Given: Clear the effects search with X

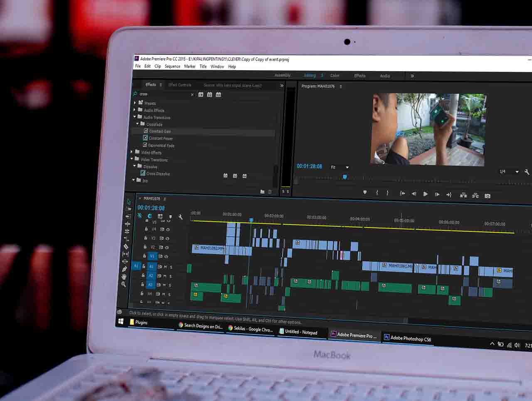Looking at the screenshot, I should pyautogui.click(x=192, y=95).
